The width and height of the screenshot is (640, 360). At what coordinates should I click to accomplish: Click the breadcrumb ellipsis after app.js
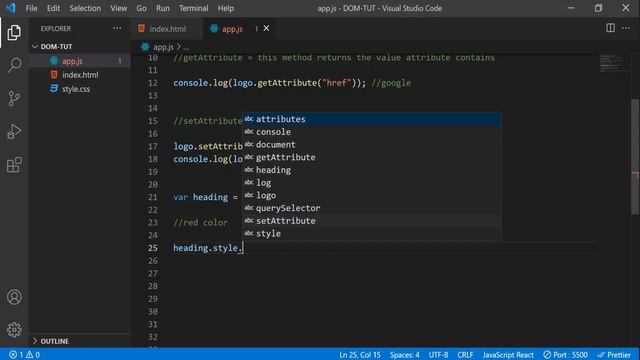click(186, 47)
